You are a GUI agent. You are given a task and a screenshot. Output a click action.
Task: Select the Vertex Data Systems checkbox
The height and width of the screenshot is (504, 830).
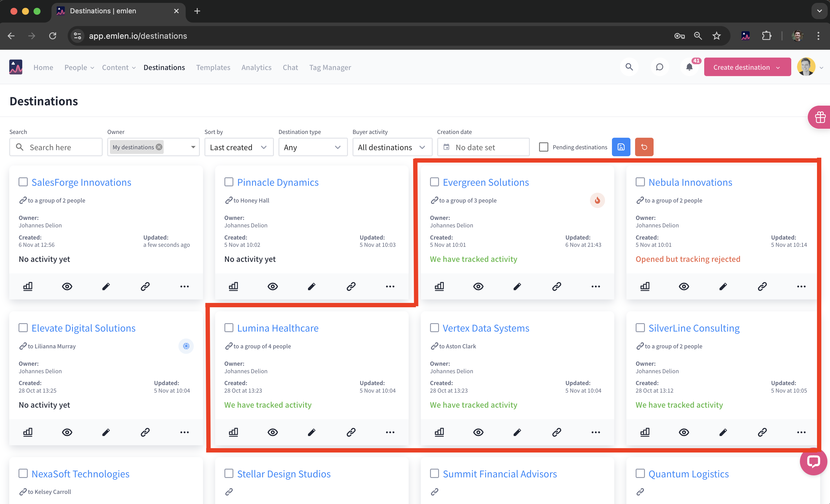(x=435, y=328)
